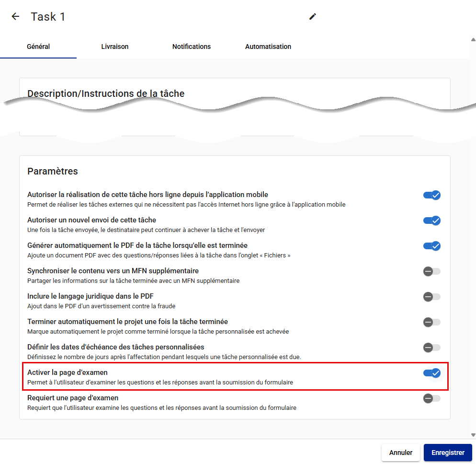Save changes with the Enregistrer button

click(448, 453)
